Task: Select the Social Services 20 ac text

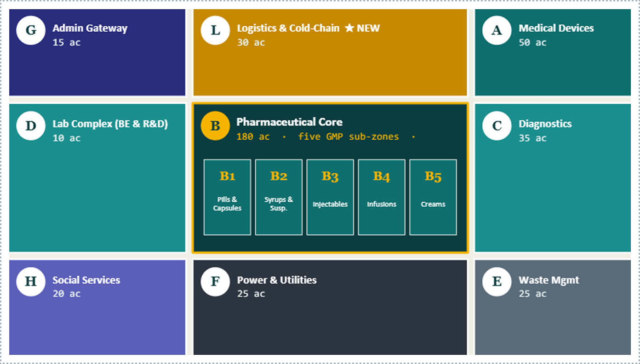Action: [x=66, y=294]
